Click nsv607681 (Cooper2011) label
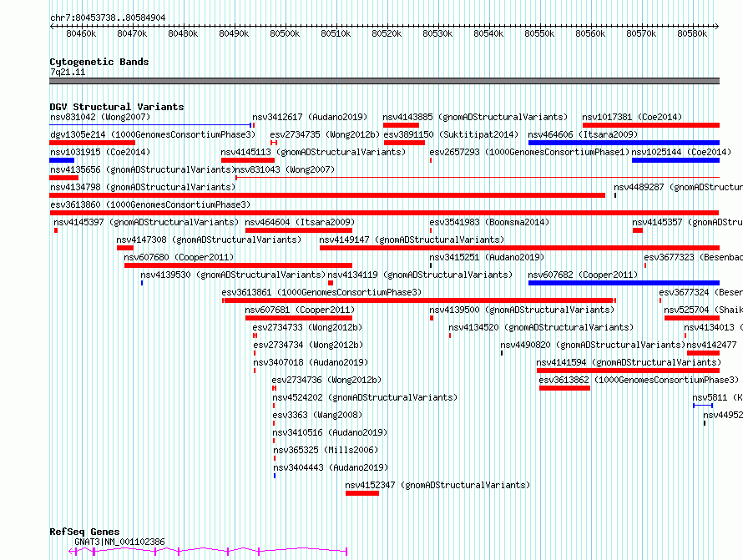The width and height of the screenshot is (743, 560). 300,310
